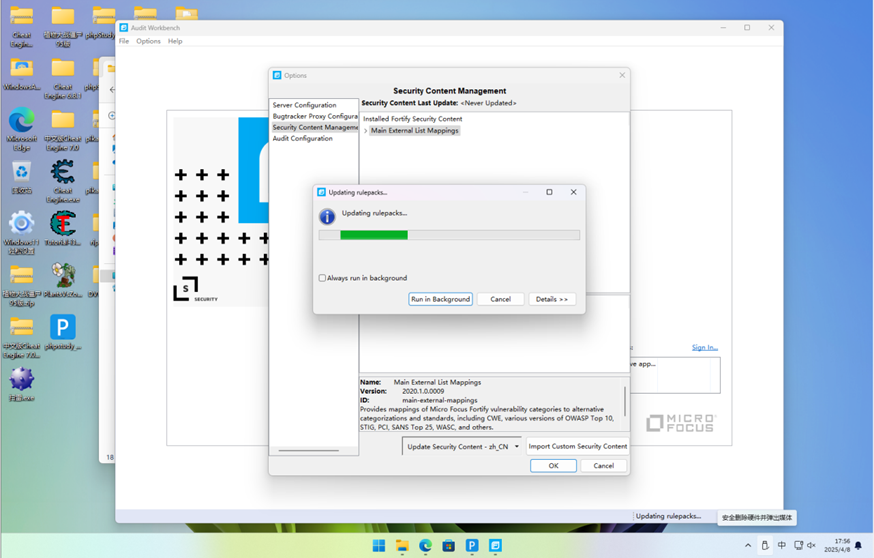Open the Windows Start menu
The height and width of the screenshot is (558, 874).
[379, 546]
